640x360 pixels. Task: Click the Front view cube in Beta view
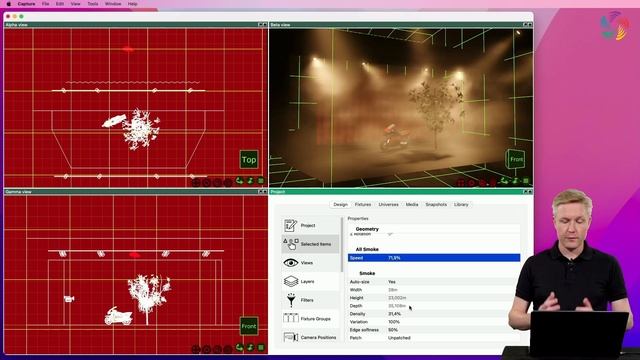(x=516, y=159)
